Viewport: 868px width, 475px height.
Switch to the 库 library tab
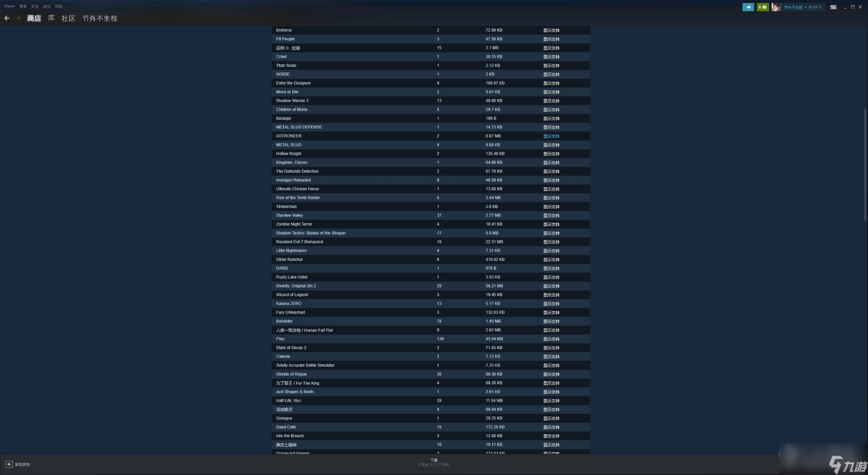tap(52, 18)
